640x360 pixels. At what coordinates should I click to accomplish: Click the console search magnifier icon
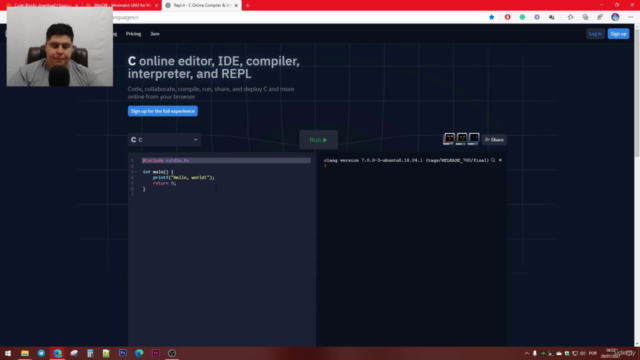[x=493, y=160]
